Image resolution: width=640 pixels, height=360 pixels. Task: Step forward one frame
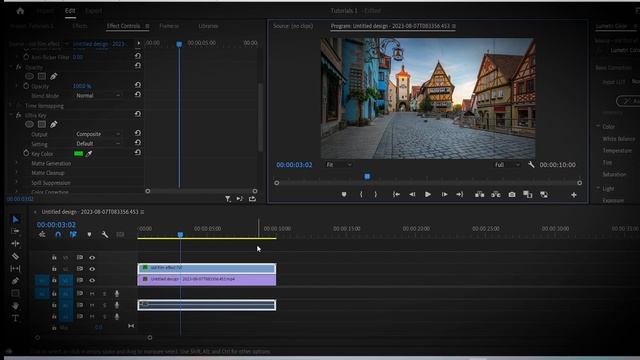[444, 195]
